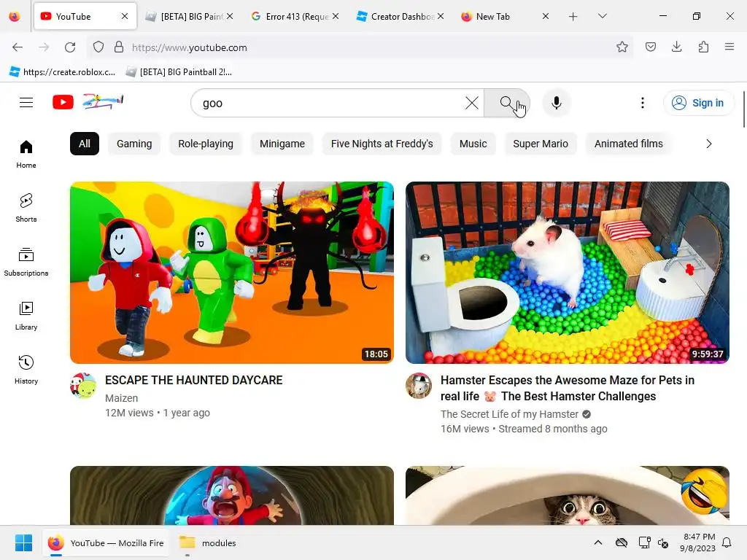Show hidden system tray icons
The height and width of the screenshot is (560, 747).
598,542
